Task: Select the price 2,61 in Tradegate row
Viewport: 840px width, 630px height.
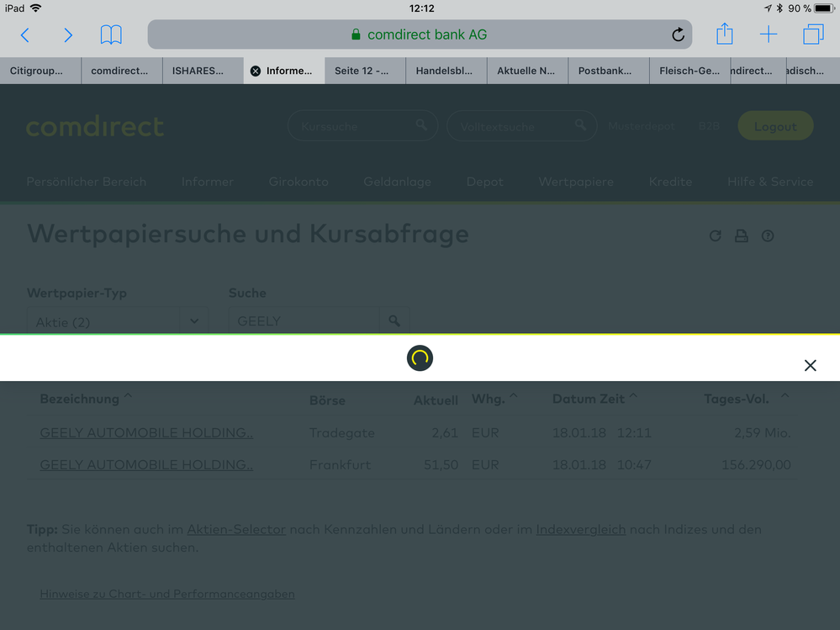Action: 445,432
